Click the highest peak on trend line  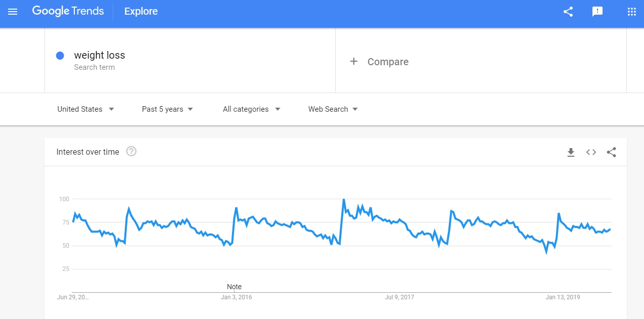(344, 199)
